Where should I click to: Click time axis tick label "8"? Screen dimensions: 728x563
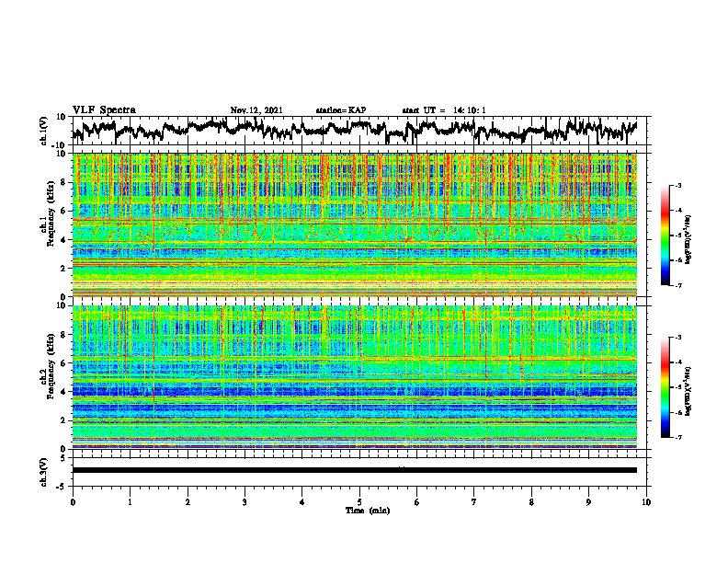531,502
